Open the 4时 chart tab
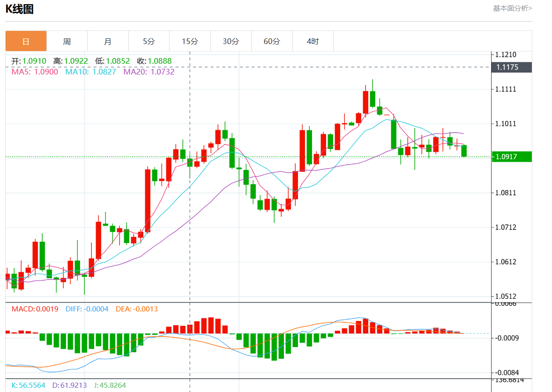 [313, 41]
